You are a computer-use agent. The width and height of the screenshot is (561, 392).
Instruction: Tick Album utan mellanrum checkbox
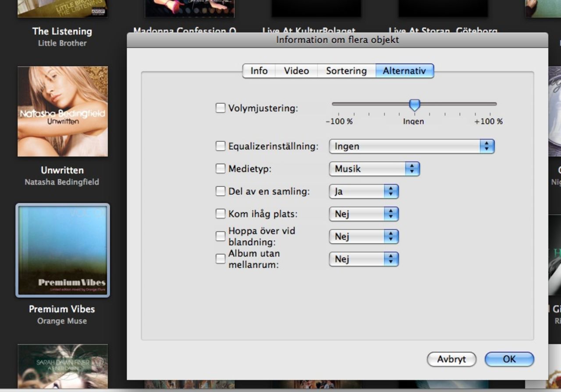tap(220, 259)
